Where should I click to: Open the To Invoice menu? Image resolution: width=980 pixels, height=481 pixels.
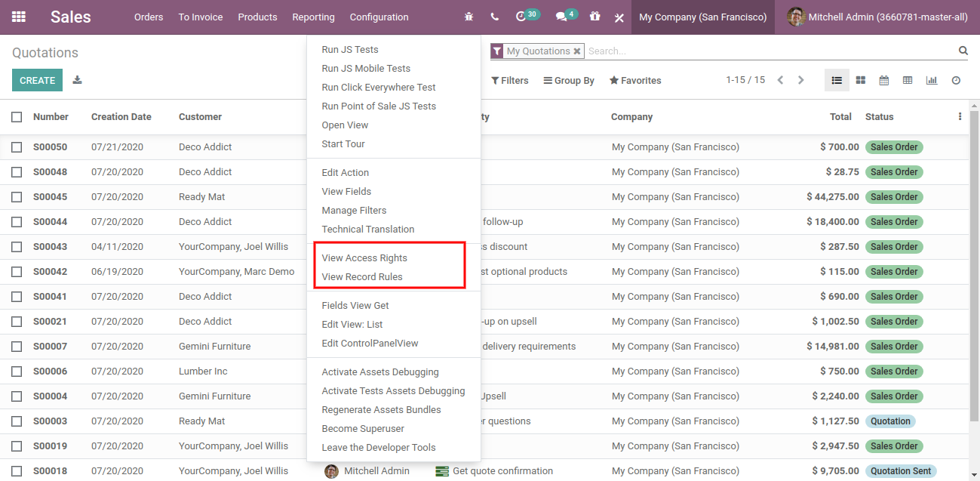tap(201, 17)
